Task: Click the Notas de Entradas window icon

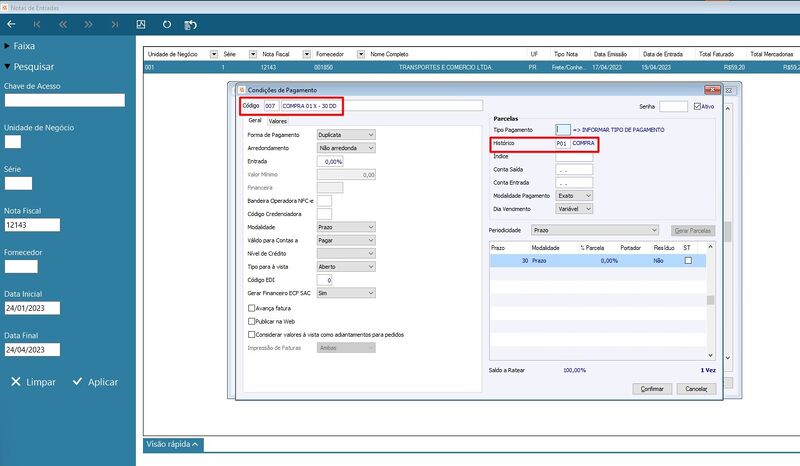Action: pyautogui.click(x=4, y=8)
